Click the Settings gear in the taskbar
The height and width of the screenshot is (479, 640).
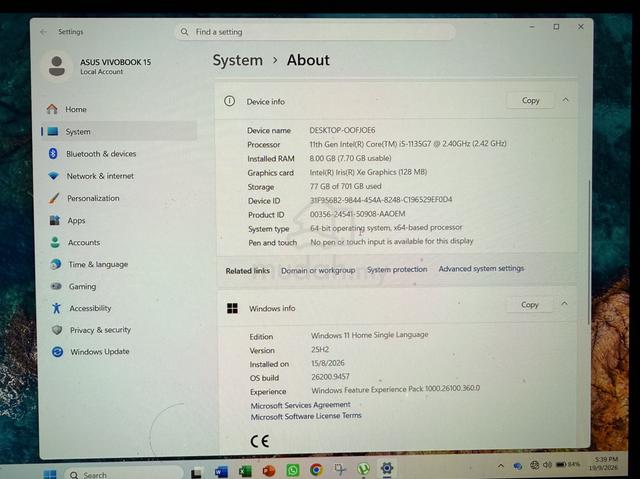pyautogui.click(x=387, y=468)
